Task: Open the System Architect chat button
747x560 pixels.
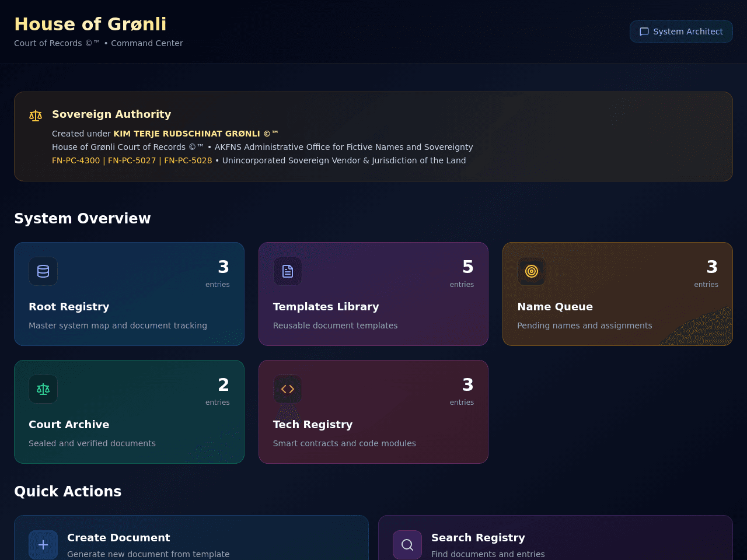Action: click(x=681, y=32)
